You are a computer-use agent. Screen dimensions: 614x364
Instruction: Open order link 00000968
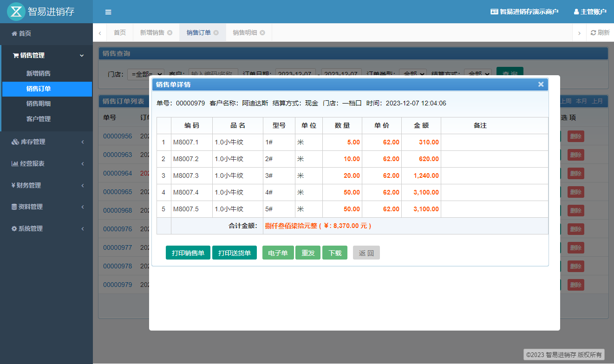click(x=118, y=210)
